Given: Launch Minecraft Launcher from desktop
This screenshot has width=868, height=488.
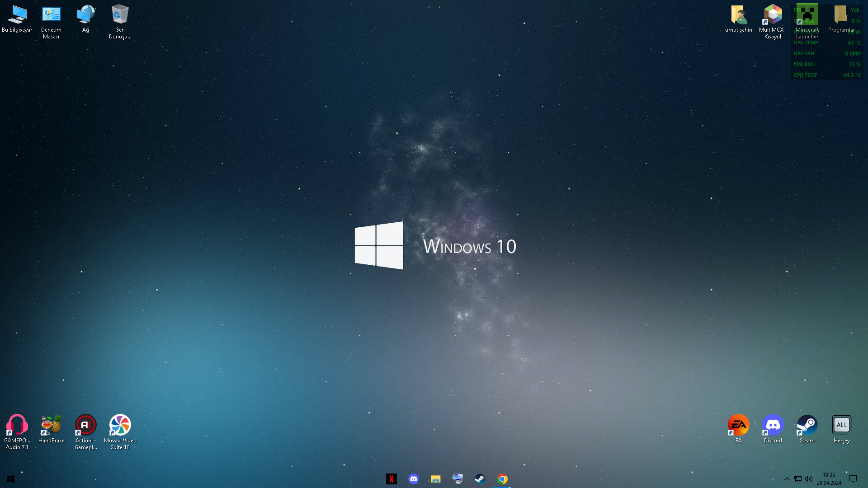Looking at the screenshot, I should pos(807,22).
